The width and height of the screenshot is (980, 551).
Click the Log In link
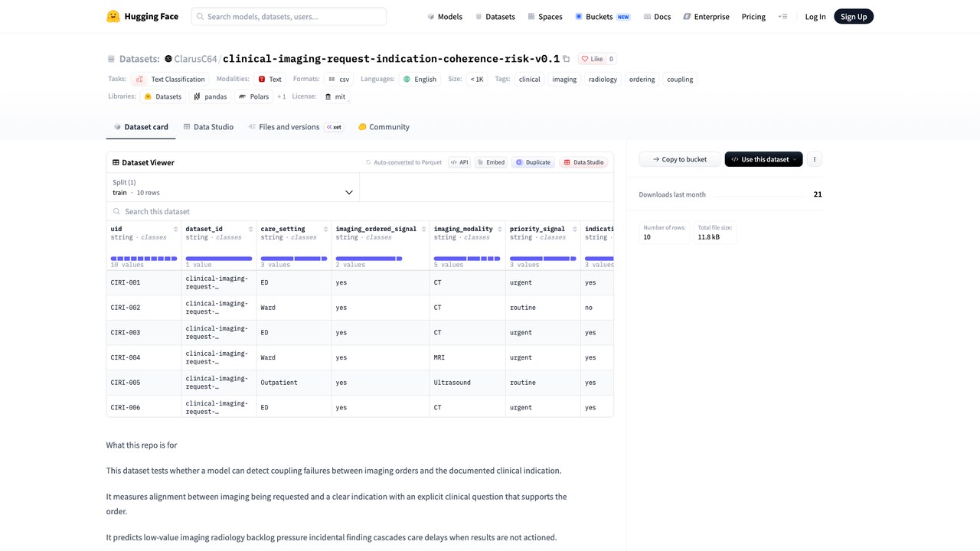pos(815,16)
